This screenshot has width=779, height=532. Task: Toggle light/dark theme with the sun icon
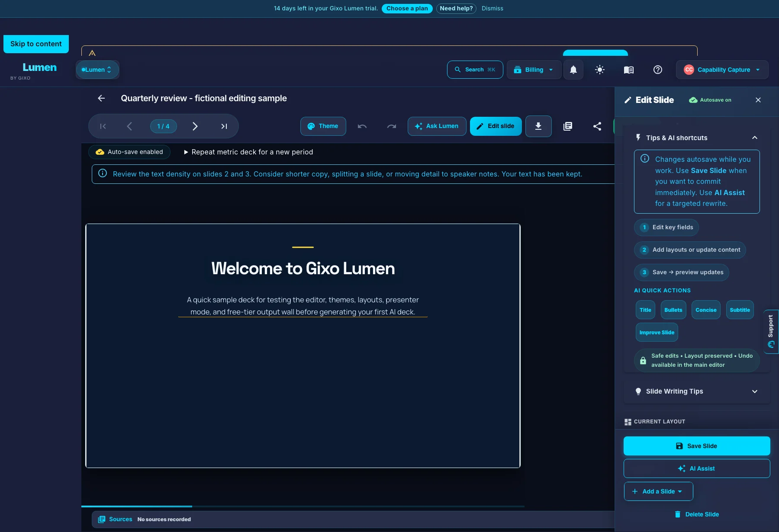click(x=600, y=70)
